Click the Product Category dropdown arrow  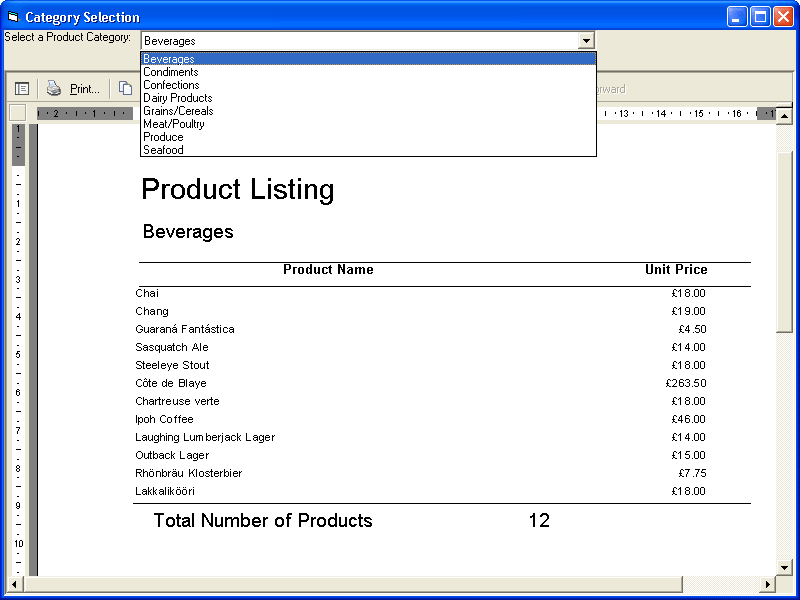(586, 40)
